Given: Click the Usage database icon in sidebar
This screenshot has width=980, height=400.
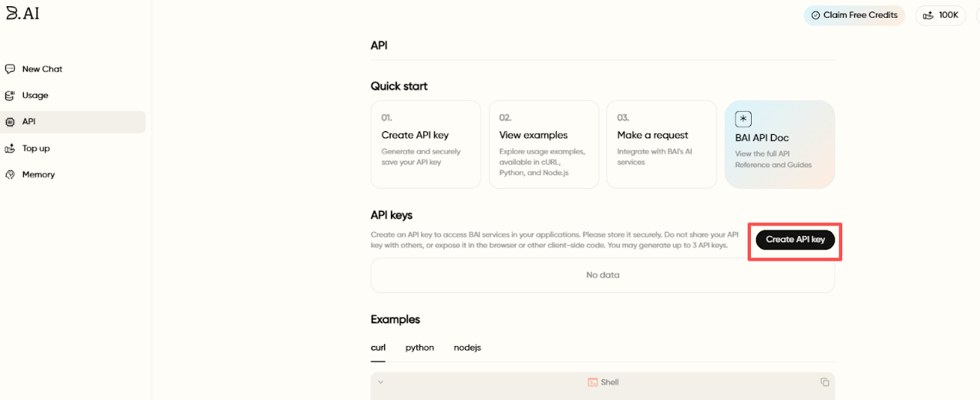Looking at the screenshot, I should click(x=10, y=96).
